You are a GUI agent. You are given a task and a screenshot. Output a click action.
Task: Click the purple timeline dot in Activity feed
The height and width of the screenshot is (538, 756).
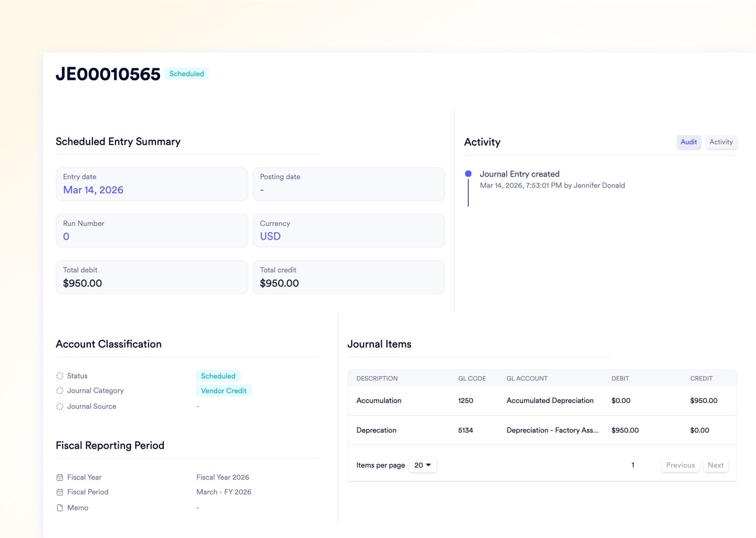pyautogui.click(x=469, y=173)
